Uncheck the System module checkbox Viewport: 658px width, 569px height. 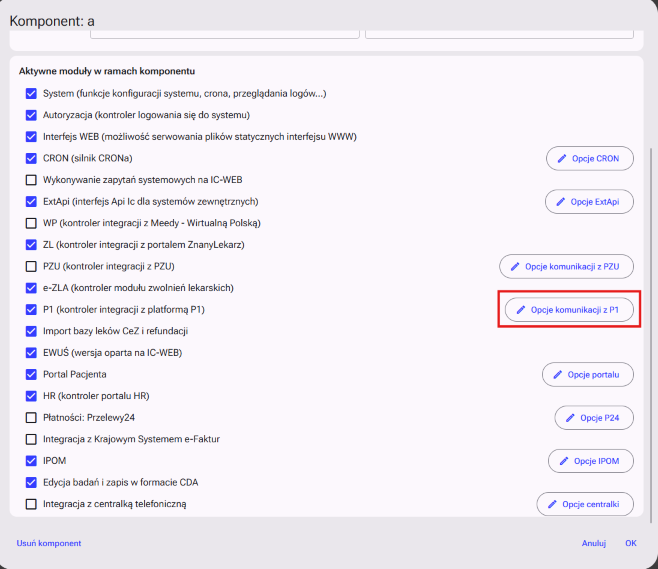[x=31, y=93]
